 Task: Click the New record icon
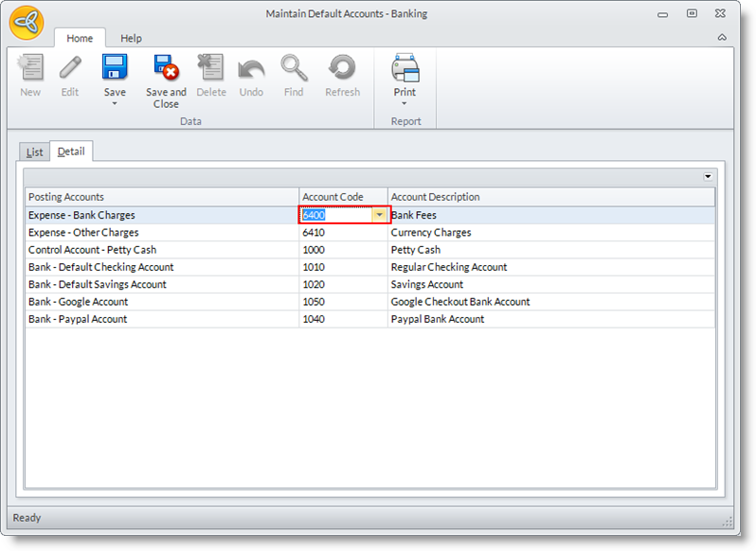pos(30,69)
